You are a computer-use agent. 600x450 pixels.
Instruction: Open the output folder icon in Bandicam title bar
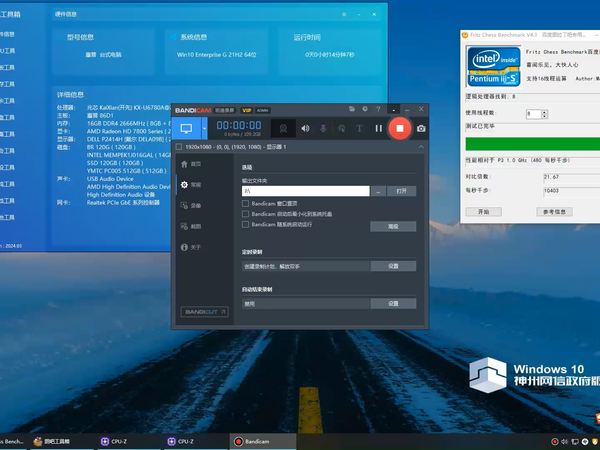pyautogui.click(x=352, y=109)
